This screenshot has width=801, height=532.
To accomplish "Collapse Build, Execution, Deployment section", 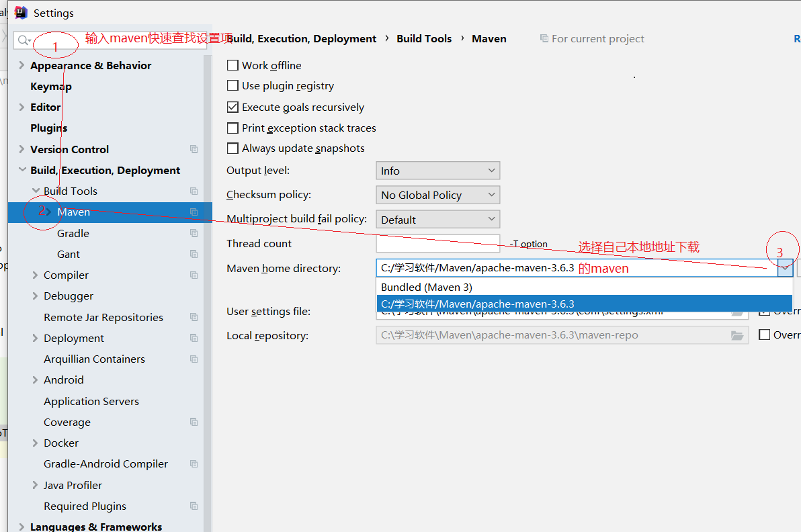I will tap(22, 170).
